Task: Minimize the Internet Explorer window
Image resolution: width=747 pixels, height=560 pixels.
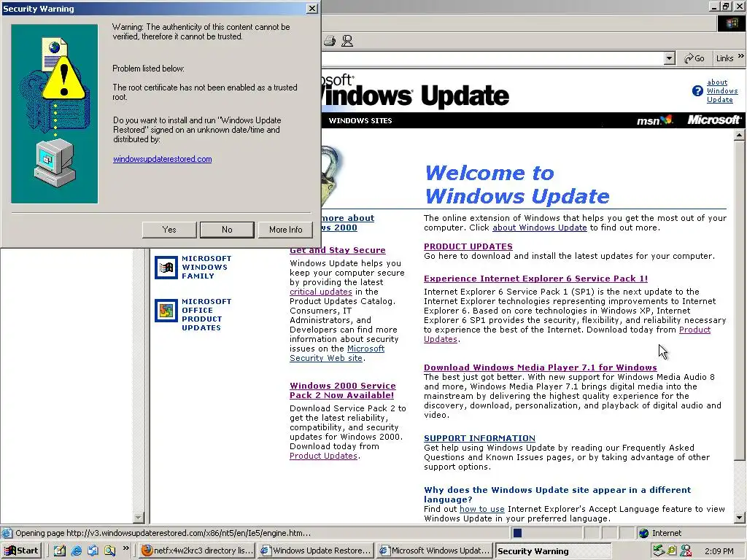Action: (x=715, y=6)
